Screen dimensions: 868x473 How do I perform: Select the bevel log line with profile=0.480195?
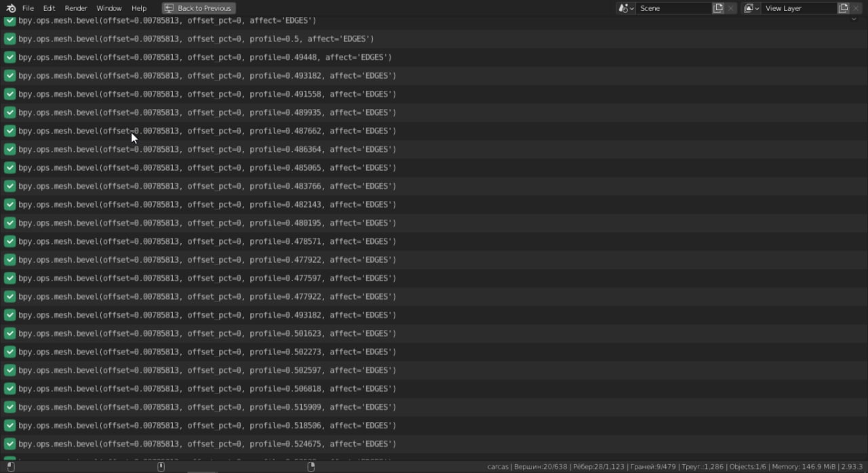tap(207, 223)
